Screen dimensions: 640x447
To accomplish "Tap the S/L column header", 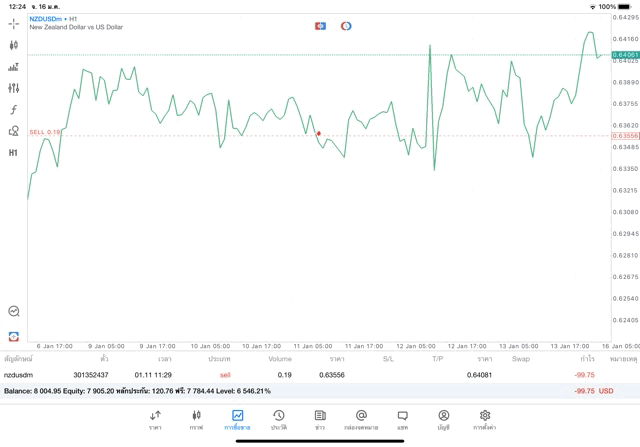I will point(388,359).
